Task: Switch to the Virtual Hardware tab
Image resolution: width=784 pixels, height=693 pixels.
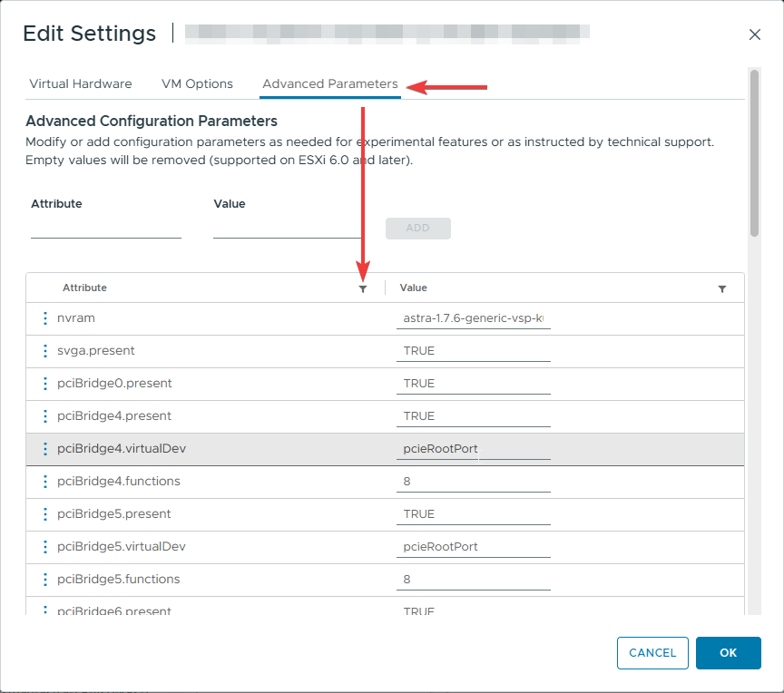Action: tap(81, 83)
